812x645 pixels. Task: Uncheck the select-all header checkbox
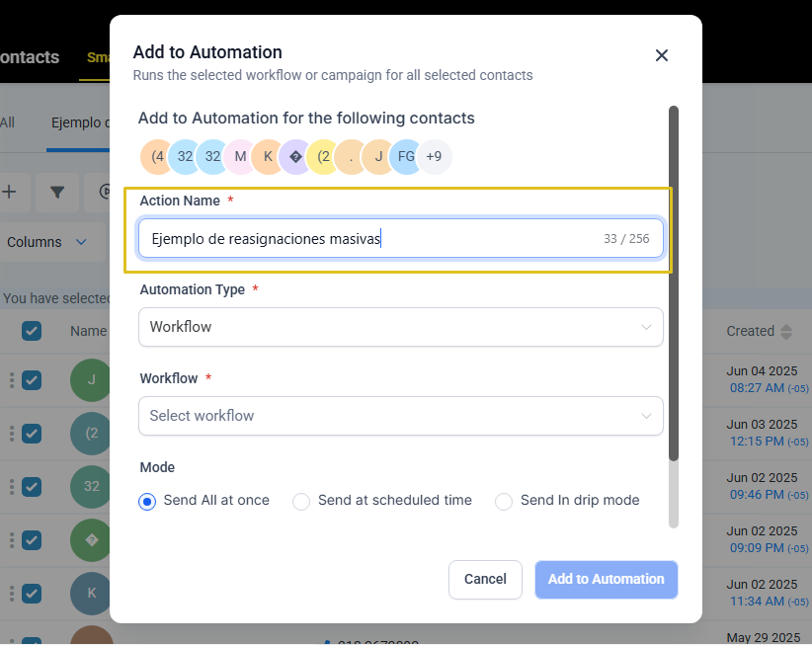pyautogui.click(x=32, y=331)
